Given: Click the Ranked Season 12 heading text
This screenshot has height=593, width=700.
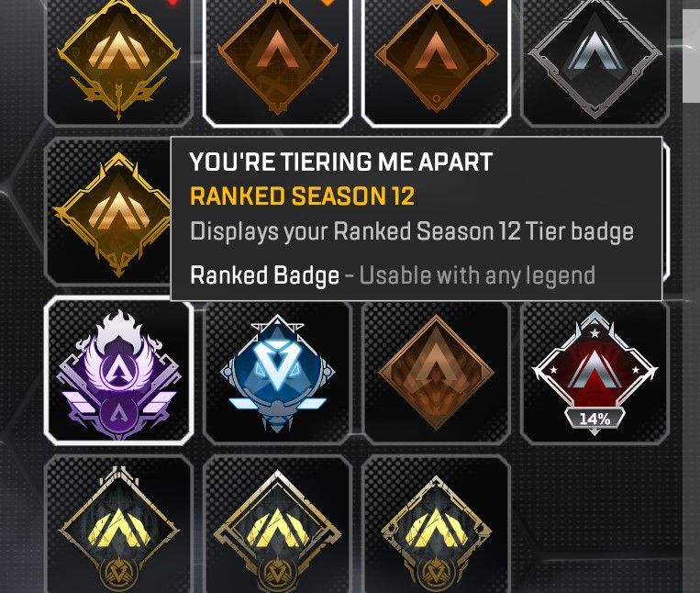Looking at the screenshot, I should point(302,196).
